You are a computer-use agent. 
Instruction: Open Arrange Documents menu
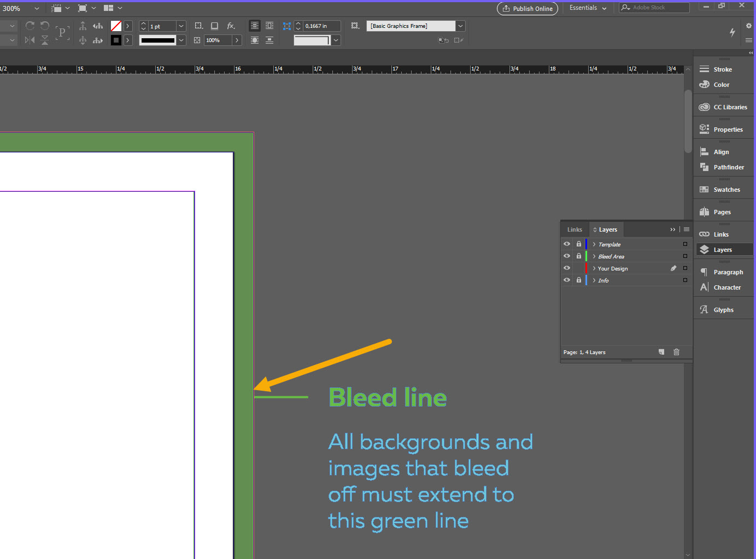[x=113, y=8]
